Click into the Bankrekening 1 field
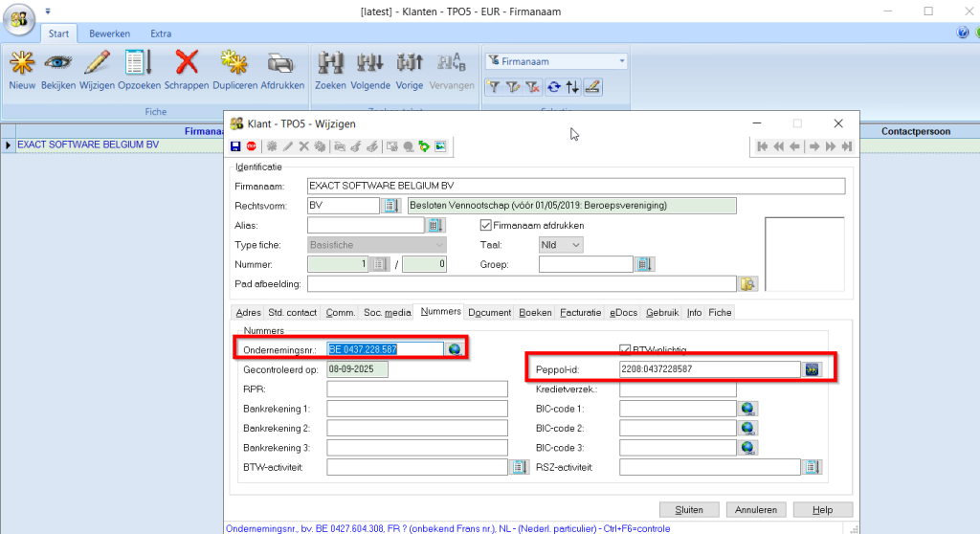Image resolution: width=980 pixels, height=534 pixels. click(x=416, y=409)
